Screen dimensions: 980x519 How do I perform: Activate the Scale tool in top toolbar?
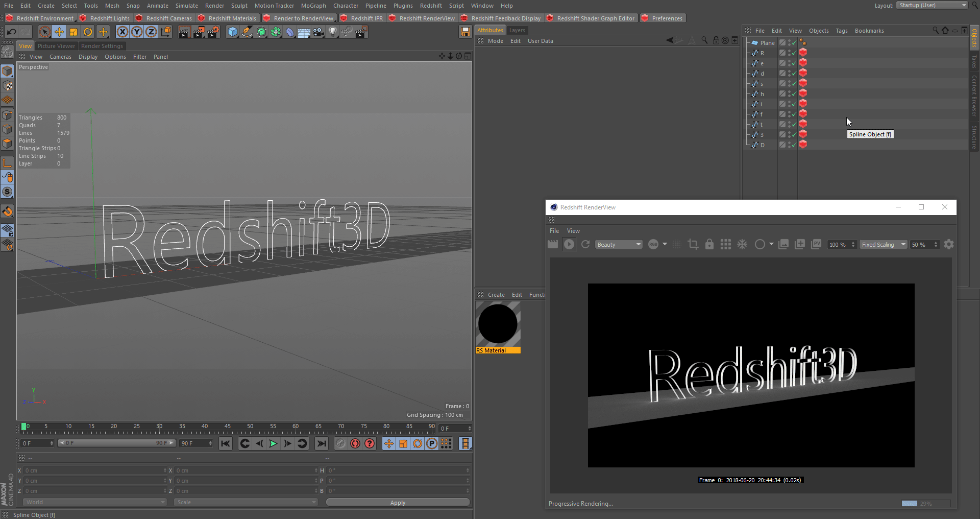tap(73, 32)
